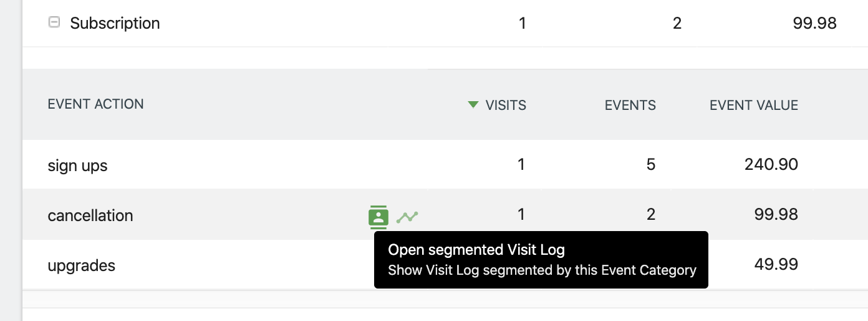The height and width of the screenshot is (321, 868).
Task: Collapse the Subscription category row
Action: tap(54, 22)
